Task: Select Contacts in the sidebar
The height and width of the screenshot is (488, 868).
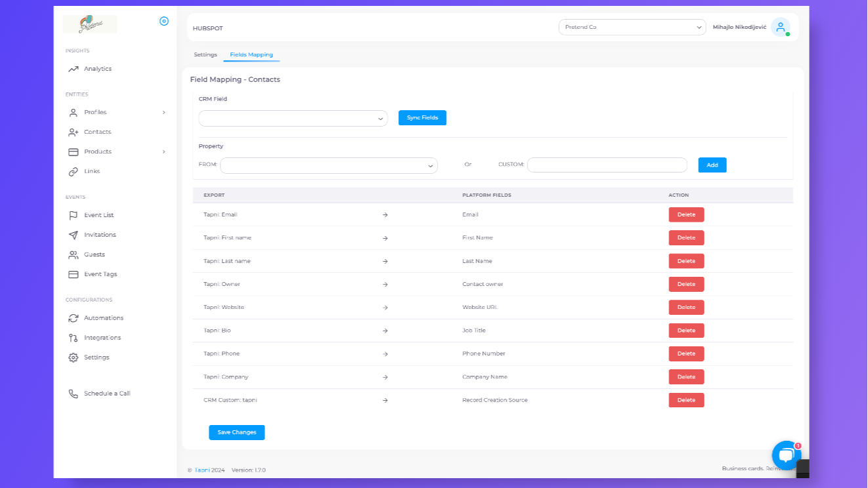Action: (97, 131)
